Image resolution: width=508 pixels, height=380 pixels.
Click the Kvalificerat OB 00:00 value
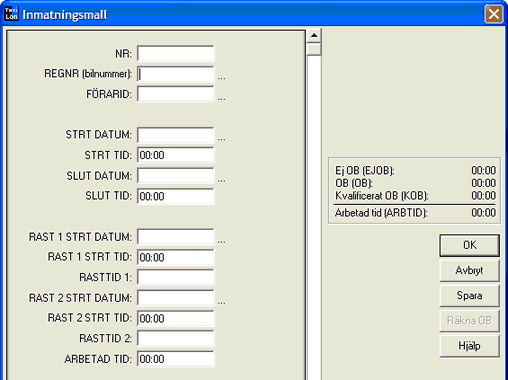(x=483, y=196)
